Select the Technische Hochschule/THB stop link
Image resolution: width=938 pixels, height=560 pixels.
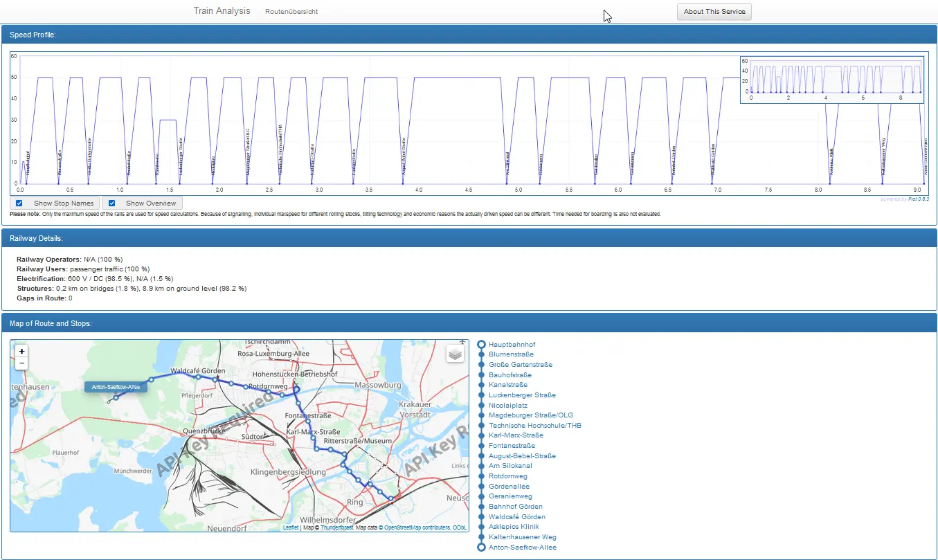tap(534, 426)
